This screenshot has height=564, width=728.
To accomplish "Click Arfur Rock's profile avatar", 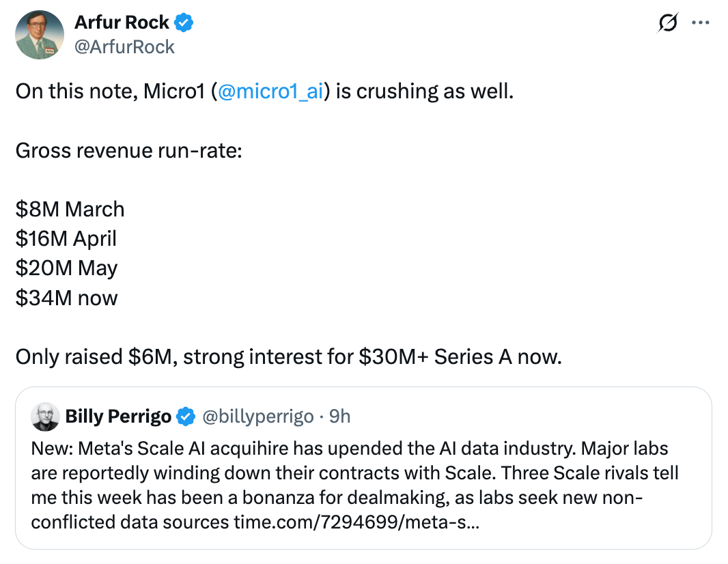I will pyautogui.click(x=40, y=35).
